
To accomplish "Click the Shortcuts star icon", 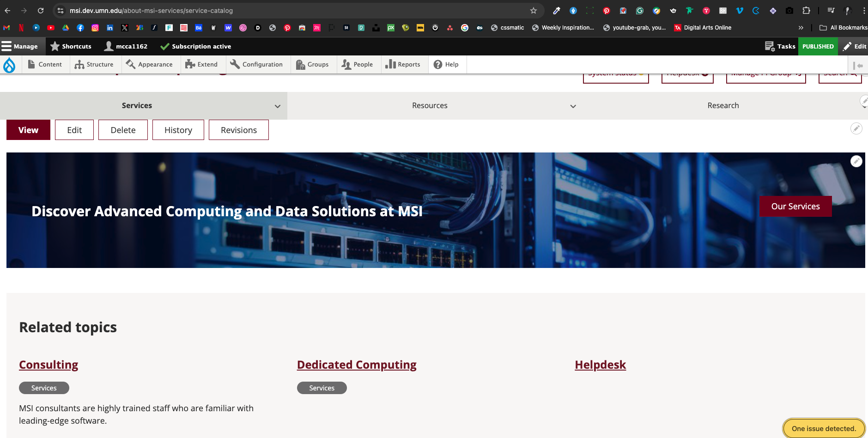I will [x=55, y=46].
